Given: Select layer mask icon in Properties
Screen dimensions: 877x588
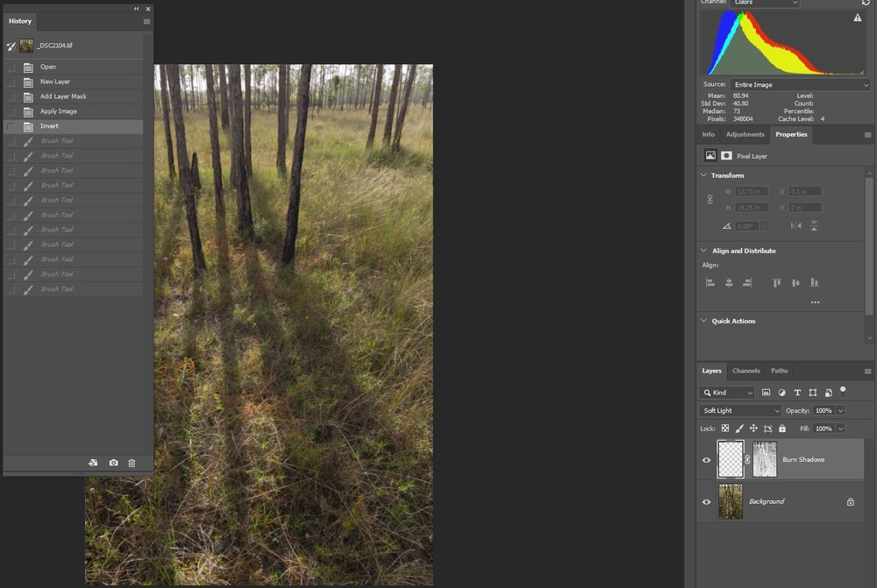Looking at the screenshot, I should pyautogui.click(x=726, y=155).
